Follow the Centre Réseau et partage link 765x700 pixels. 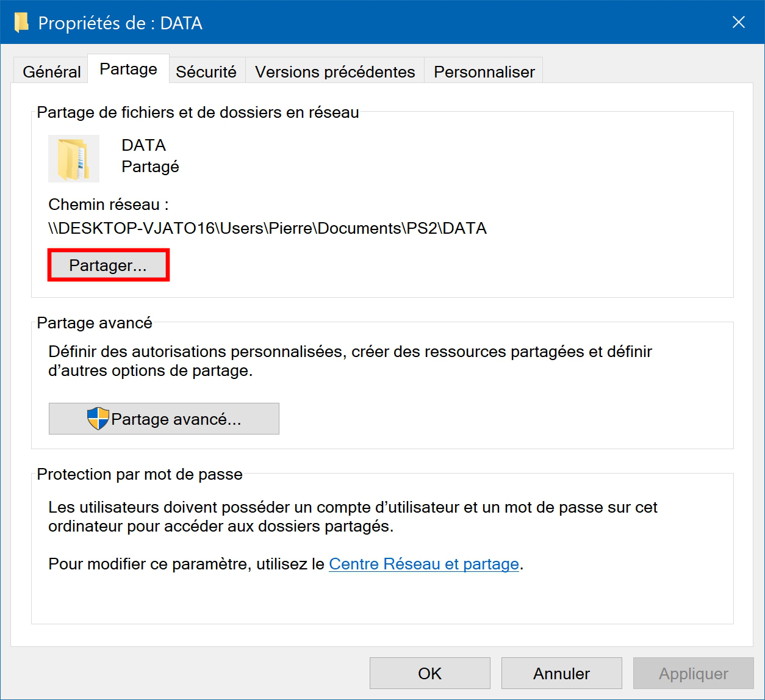[x=424, y=564]
